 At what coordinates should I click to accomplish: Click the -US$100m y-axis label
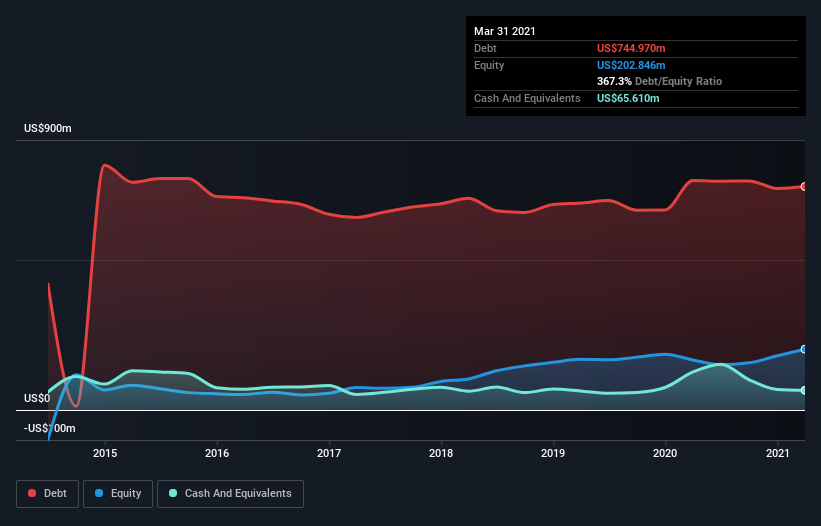click(x=50, y=428)
